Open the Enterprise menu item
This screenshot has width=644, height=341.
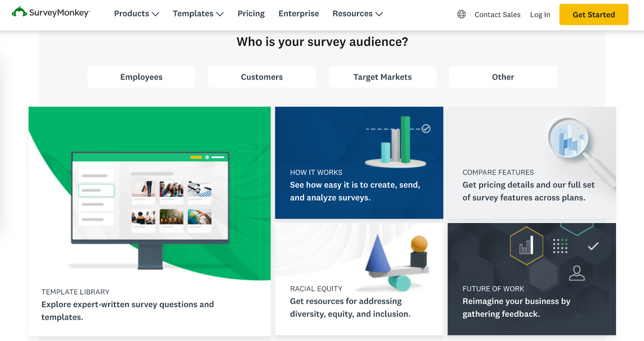pos(299,14)
